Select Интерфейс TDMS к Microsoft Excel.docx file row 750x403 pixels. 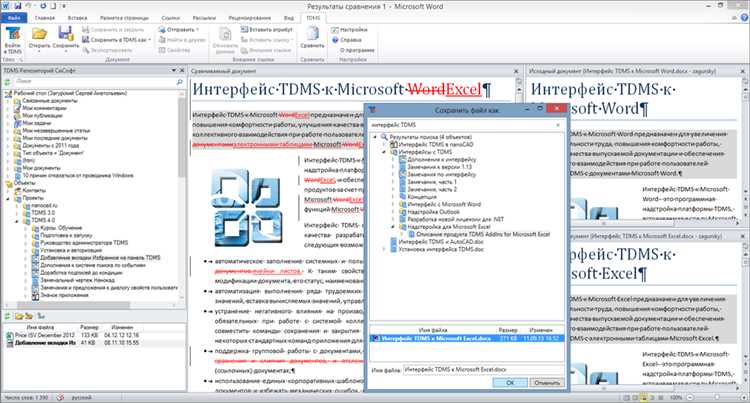[x=437, y=341]
